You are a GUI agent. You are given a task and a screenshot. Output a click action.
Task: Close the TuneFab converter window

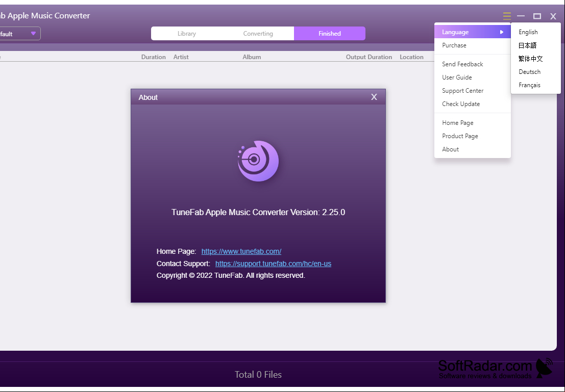click(553, 16)
